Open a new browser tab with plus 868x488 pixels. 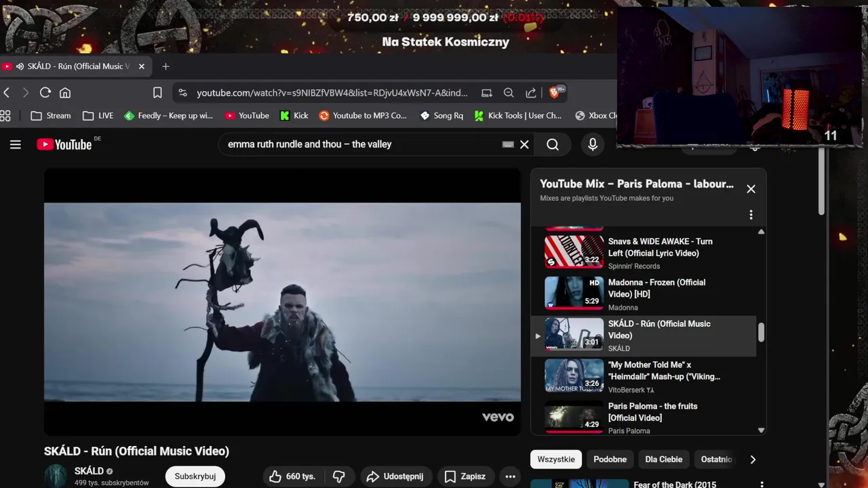coord(165,66)
